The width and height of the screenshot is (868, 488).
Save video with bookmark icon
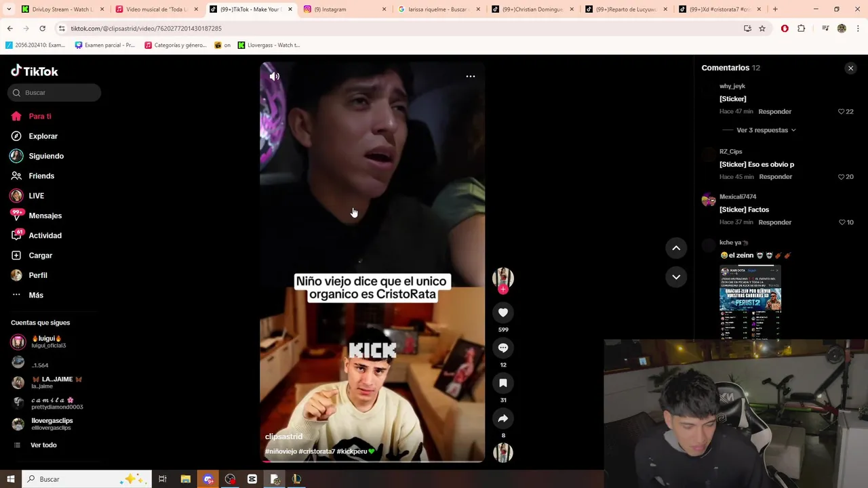point(503,383)
